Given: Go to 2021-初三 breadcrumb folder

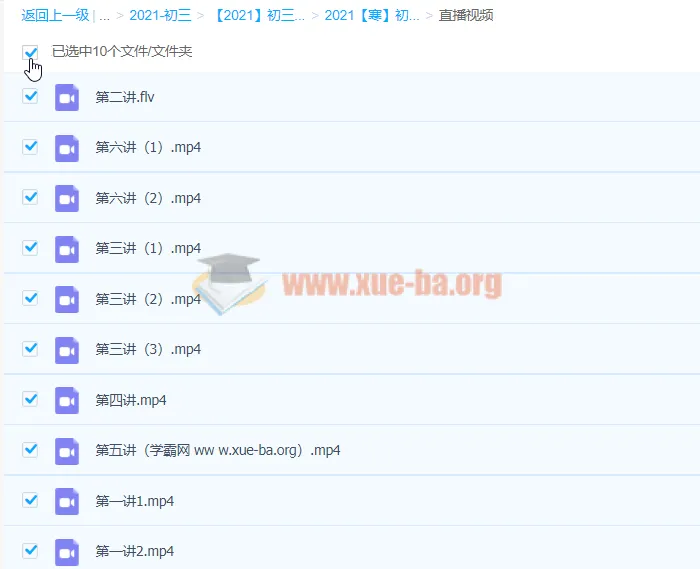Looking at the screenshot, I should click(x=160, y=15).
